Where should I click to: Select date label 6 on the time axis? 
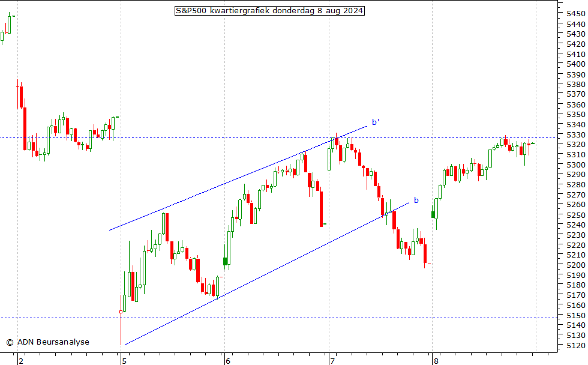click(x=227, y=361)
